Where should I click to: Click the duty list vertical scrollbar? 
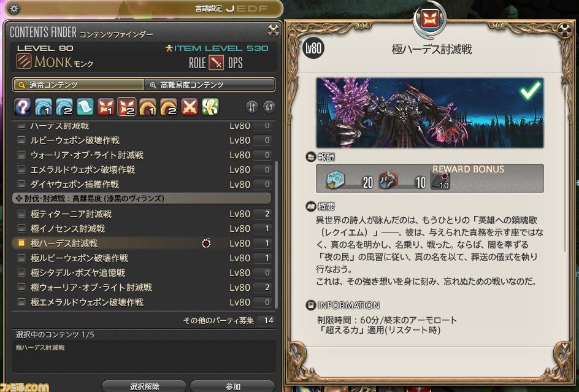pyautogui.click(x=276, y=234)
